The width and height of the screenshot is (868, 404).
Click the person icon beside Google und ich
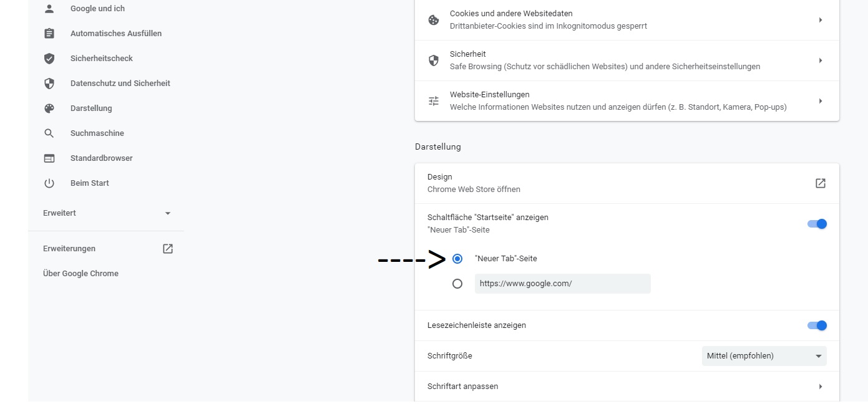point(49,9)
